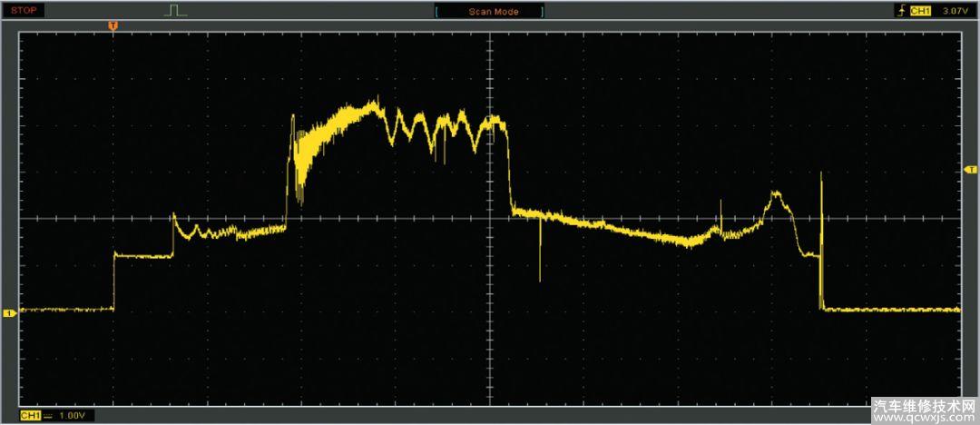Click the trigger level T marker on right edge
The height and width of the screenshot is (425, 980).
[x=970, y=170]
